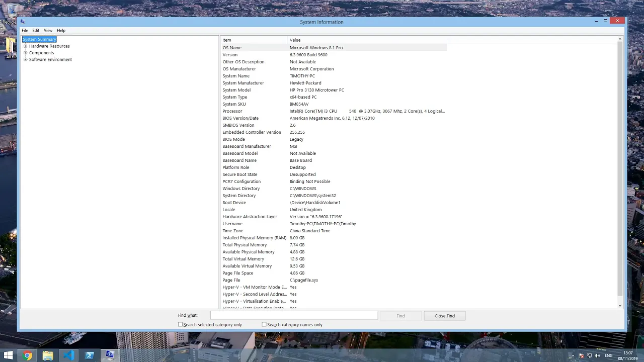Open PowerShell from the taskbar
Image resolution: width=644 pixels, height=362 pixels.
click(x=90, y=355)
